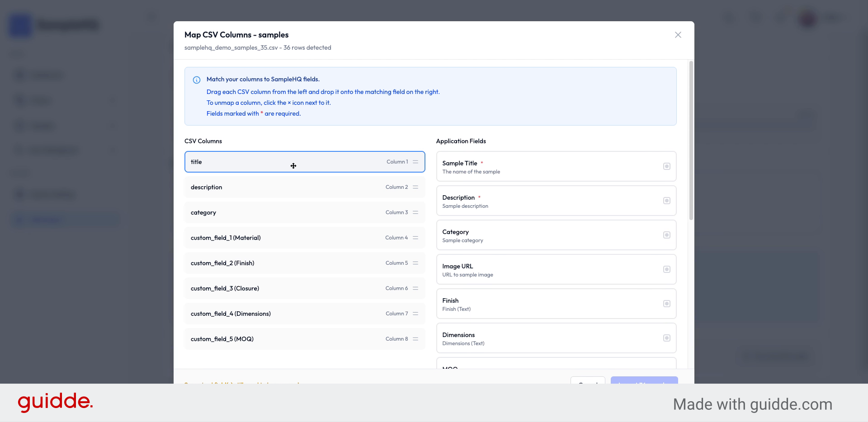Click drag handle for custom_field_2 (Finish)
The image size is (868, 422).
[415, 263]
